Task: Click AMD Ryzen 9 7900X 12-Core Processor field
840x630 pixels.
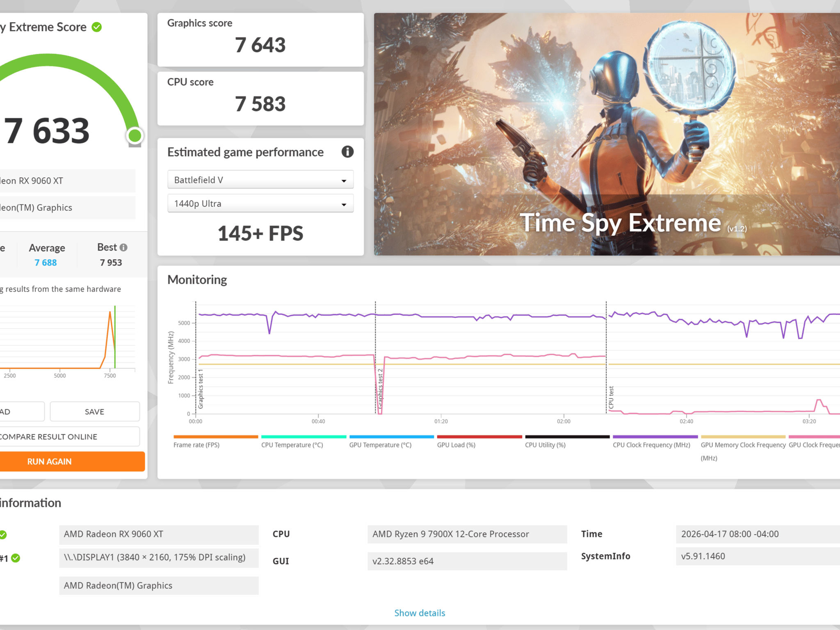Action: (x=467, y=534)
